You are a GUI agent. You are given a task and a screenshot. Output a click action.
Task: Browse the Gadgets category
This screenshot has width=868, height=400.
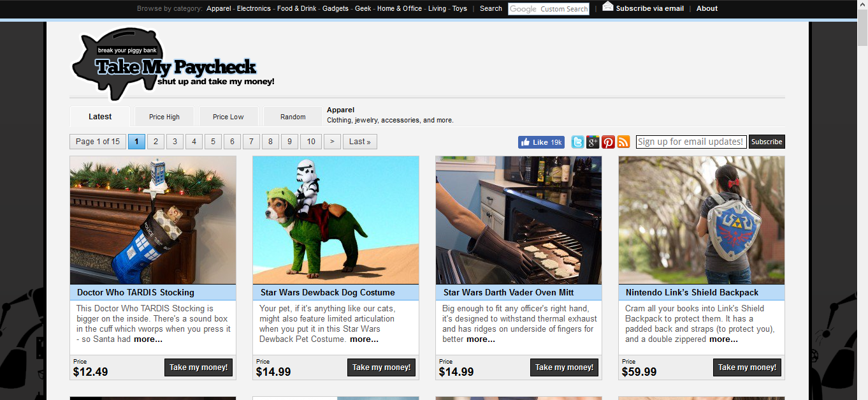pyautogui.click(x=335, y=9)
